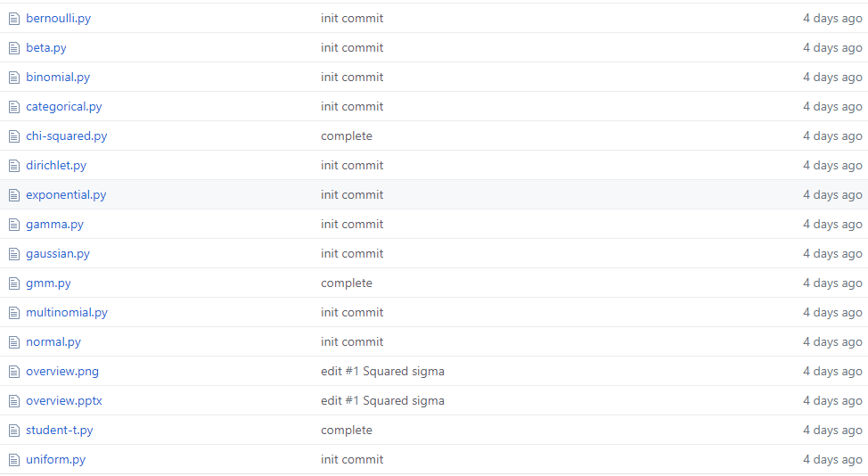Select the document icon for gmm.py
Screen dimensions: 868x476
click(x=14, y=284)
